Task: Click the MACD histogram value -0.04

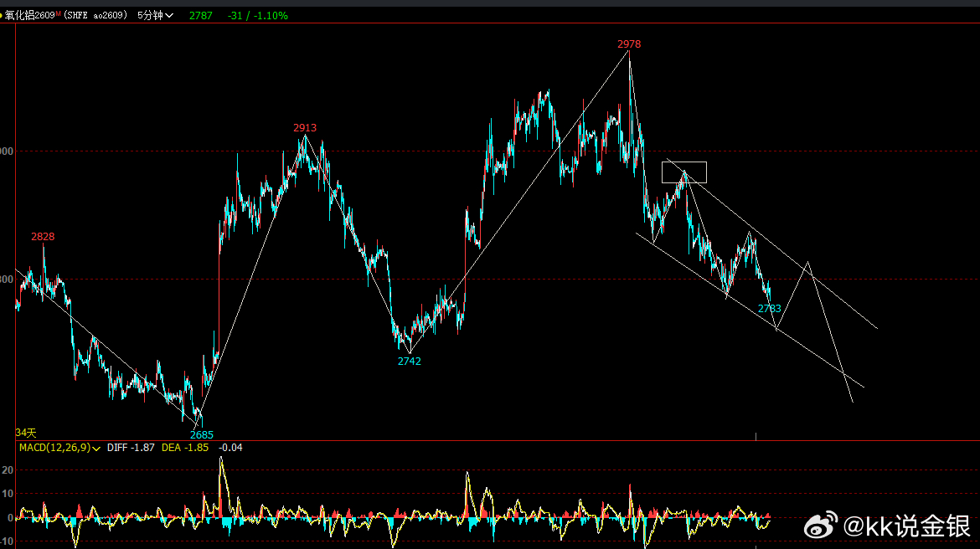Action: point(230,448)
